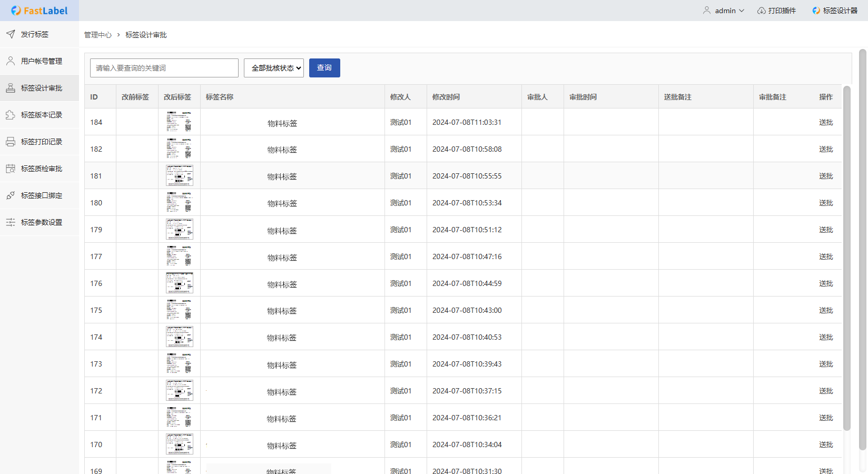Click 送批 for row ID 172
This screenshot has height=474, width=868.
[x=826, y=391]
